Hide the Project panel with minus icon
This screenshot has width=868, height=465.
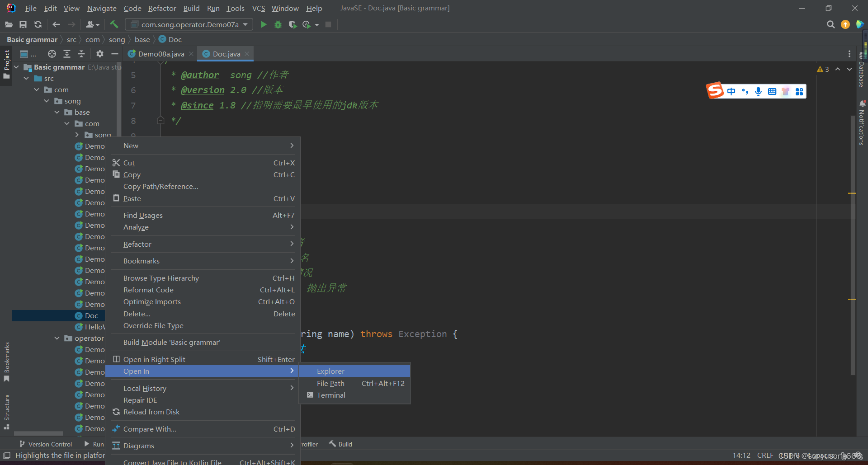(115, 54)
